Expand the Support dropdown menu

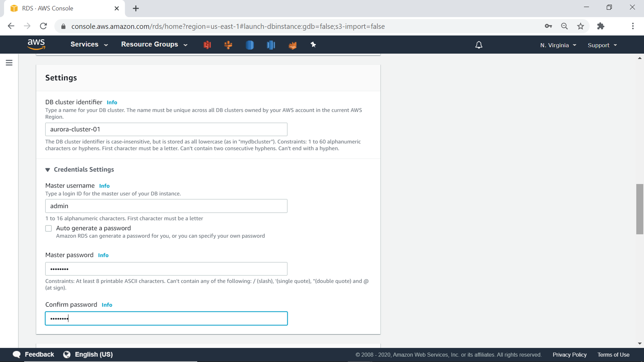(x=602, y=45)
